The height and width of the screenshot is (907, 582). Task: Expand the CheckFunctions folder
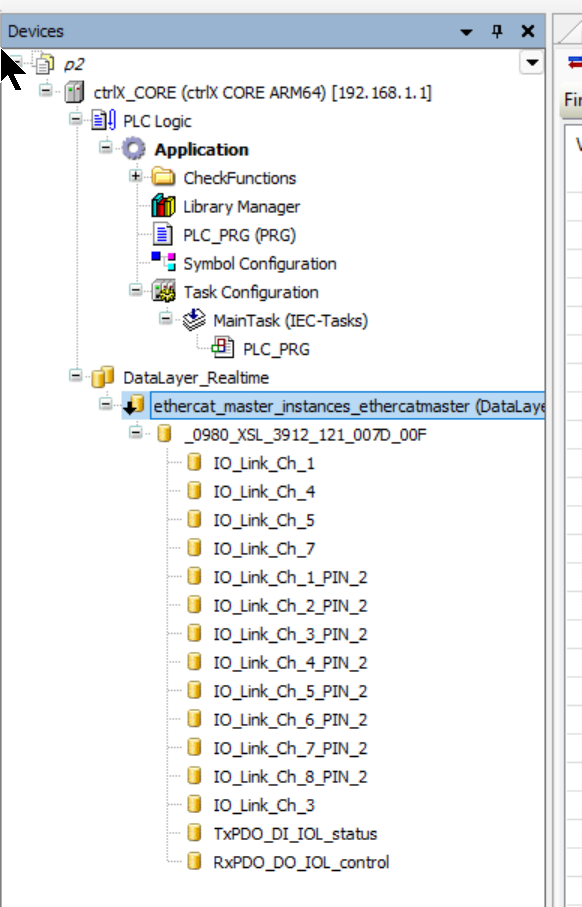point(135,175)
